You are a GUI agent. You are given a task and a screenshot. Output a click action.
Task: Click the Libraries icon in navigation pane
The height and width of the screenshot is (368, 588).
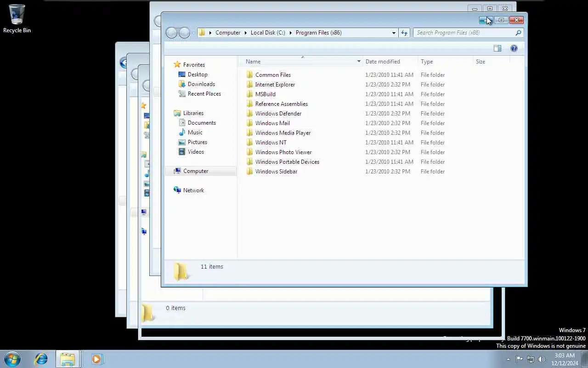click(x=177, y=113)
